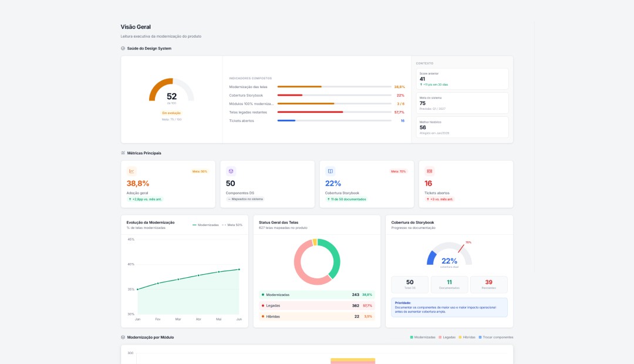The height and width of the screenshot is (364, 634).
Task: Click the yellow Híbridas swatch in module legend
Action: click(x=460, y=338)
